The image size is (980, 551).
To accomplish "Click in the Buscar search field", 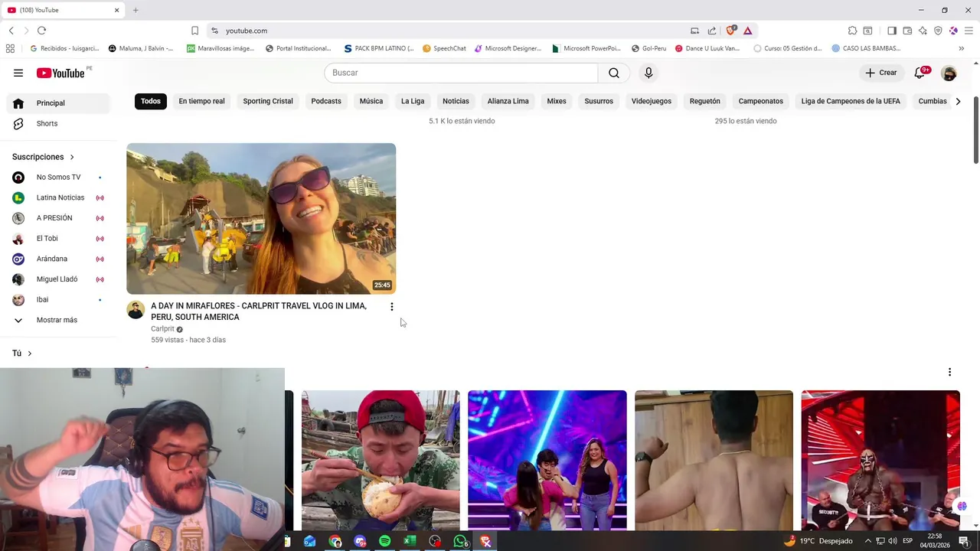I will pyautogui.click(x=461, y=73).
